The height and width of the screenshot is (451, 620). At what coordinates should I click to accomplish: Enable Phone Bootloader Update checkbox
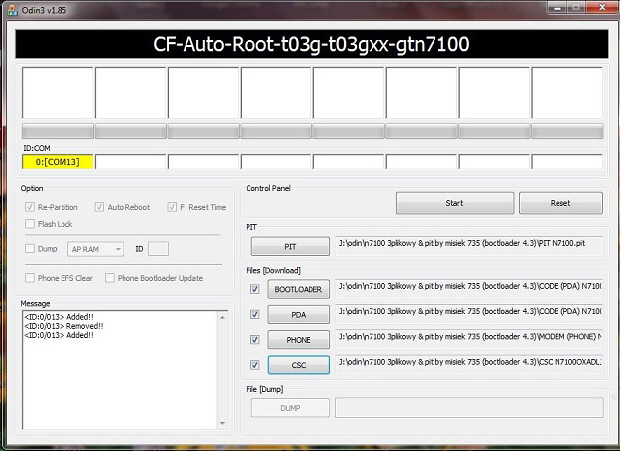[110, 278]
